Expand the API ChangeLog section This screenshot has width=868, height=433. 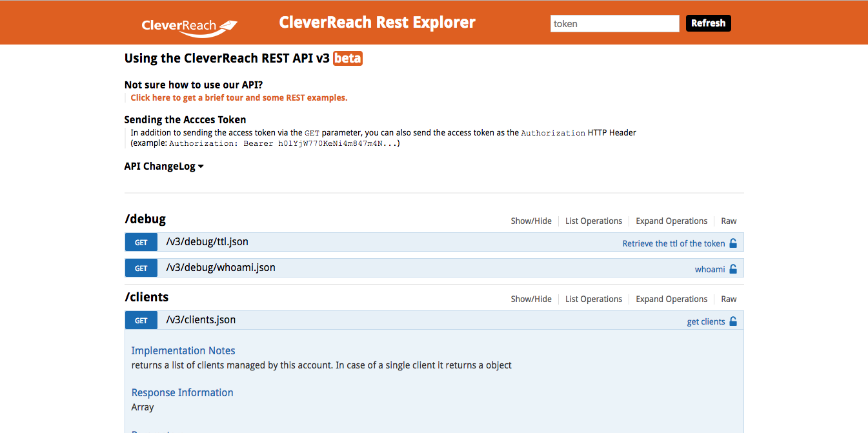pos(164,166)
